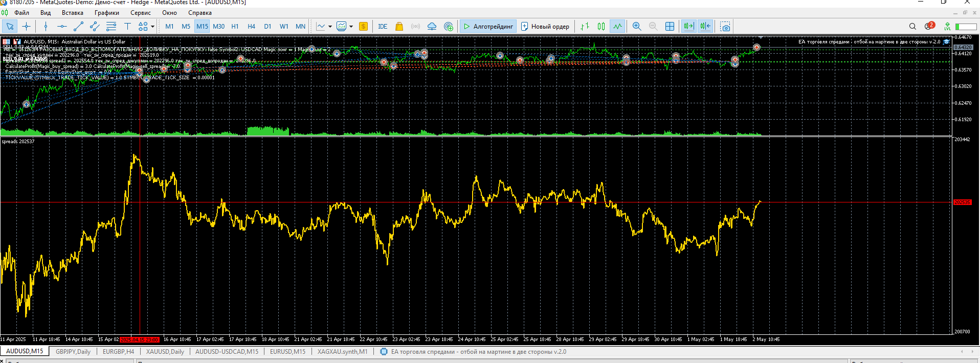980x363 pixels.
Task: Select the H4 timeframe
Action: coord(251,27)
